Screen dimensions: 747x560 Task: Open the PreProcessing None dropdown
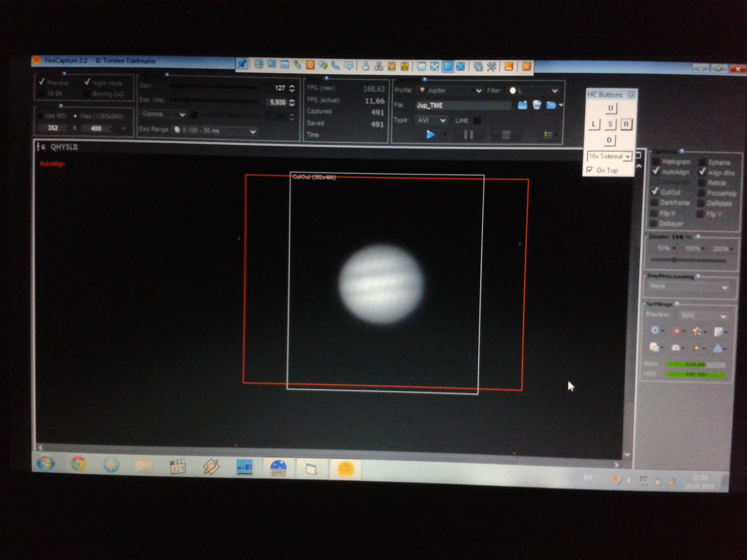(724, 287)
